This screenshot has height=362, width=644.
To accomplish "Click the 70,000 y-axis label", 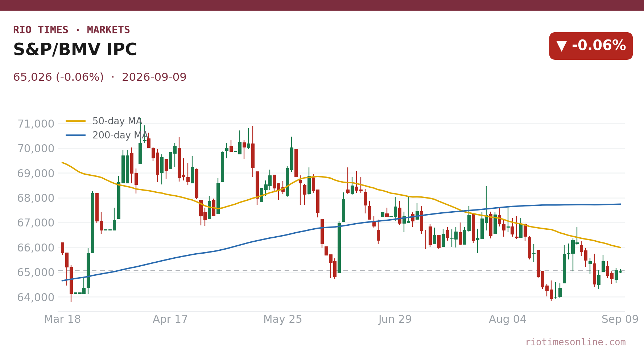I will (36, 149).
